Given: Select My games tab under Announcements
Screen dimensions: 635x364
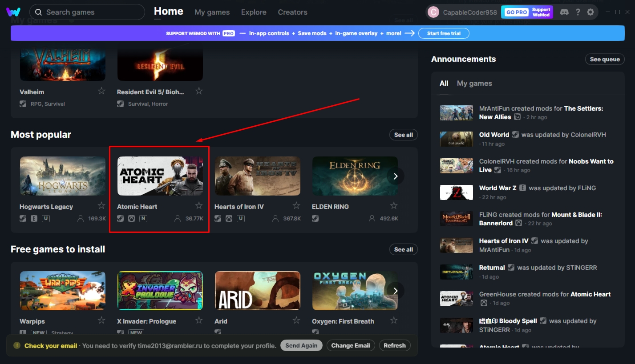Looking at the screenshot, I should coord(474,83).
